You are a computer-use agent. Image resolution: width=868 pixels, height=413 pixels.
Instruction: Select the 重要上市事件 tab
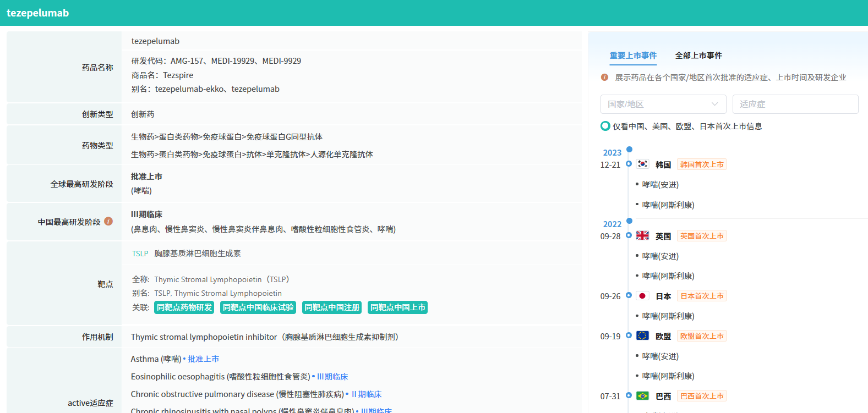coord(633,56)
